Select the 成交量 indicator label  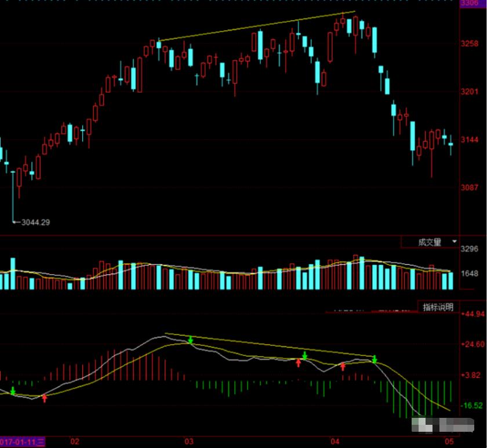pos(430,242)
